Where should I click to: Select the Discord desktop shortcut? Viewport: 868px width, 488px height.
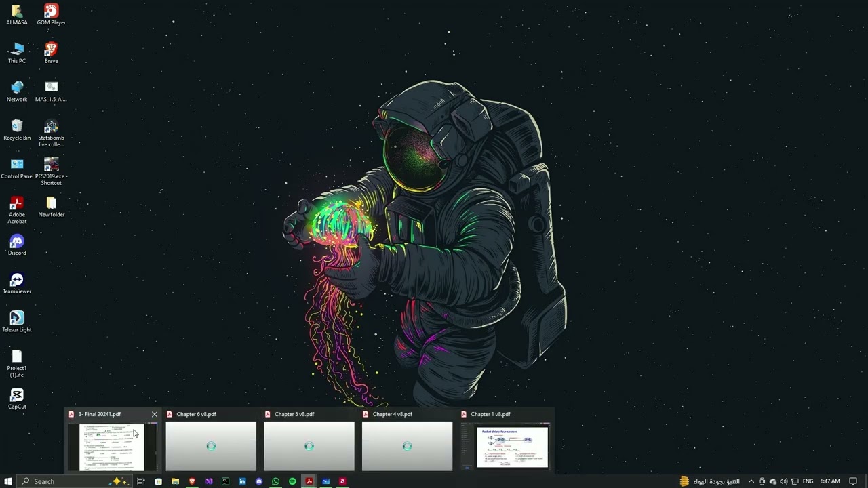[x=17, y=245]
